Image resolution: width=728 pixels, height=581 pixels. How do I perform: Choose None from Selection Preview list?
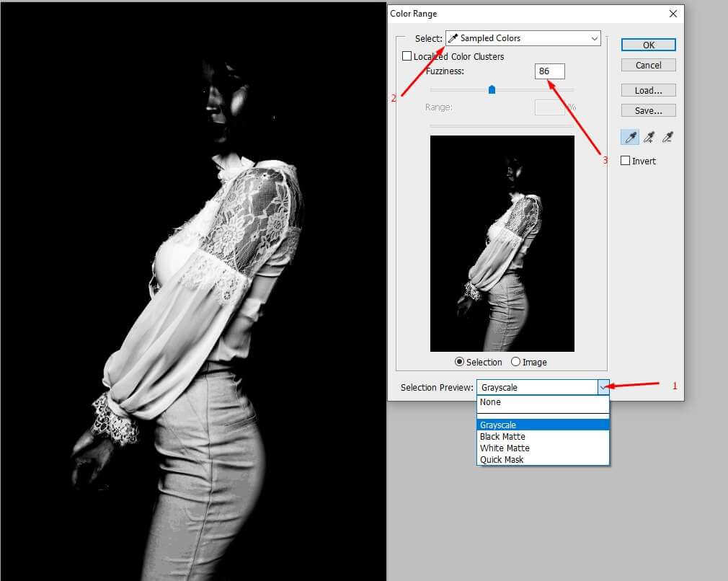tap(490, 402)
